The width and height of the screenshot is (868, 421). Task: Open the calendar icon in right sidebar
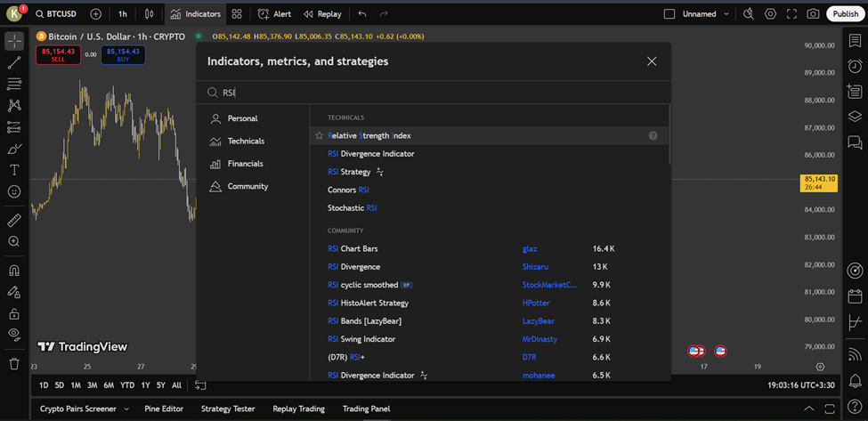(855, 296)
